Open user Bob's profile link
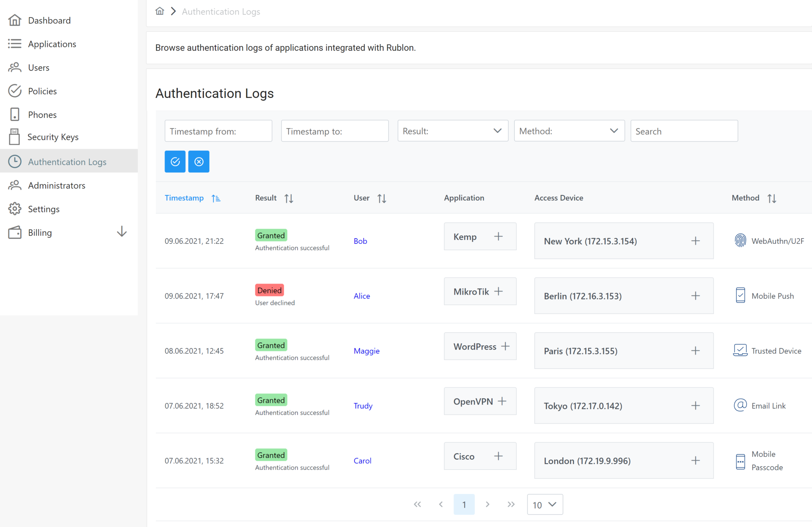 click(360, 241)
